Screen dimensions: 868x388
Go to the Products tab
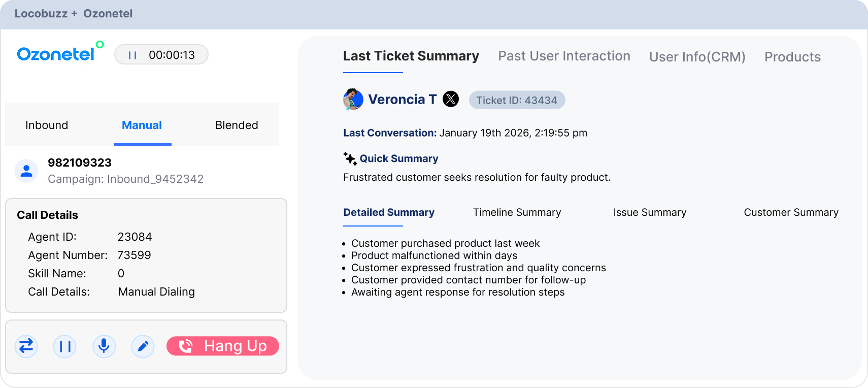coord(792,57)
